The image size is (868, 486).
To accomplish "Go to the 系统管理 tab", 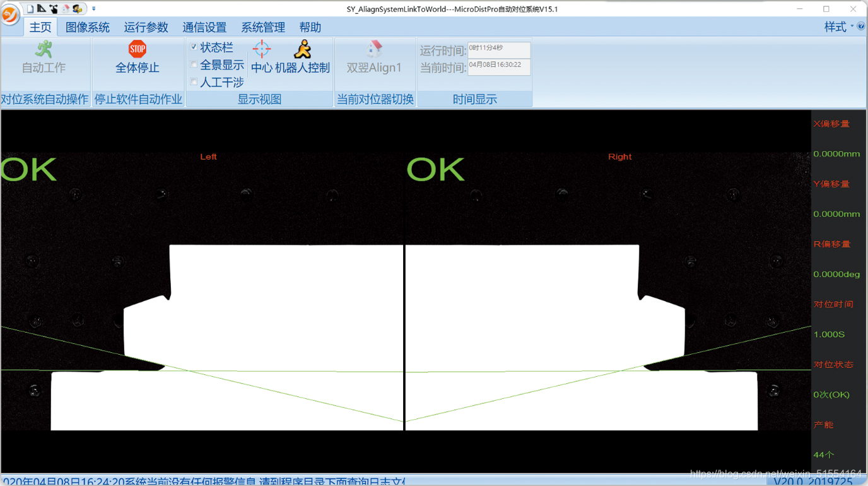I will (263, 27).
